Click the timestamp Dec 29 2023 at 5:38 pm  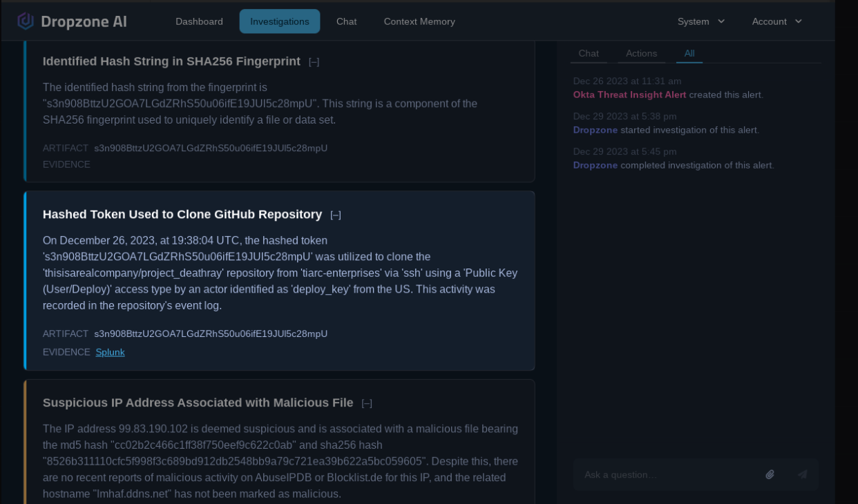tap(625, 117)
